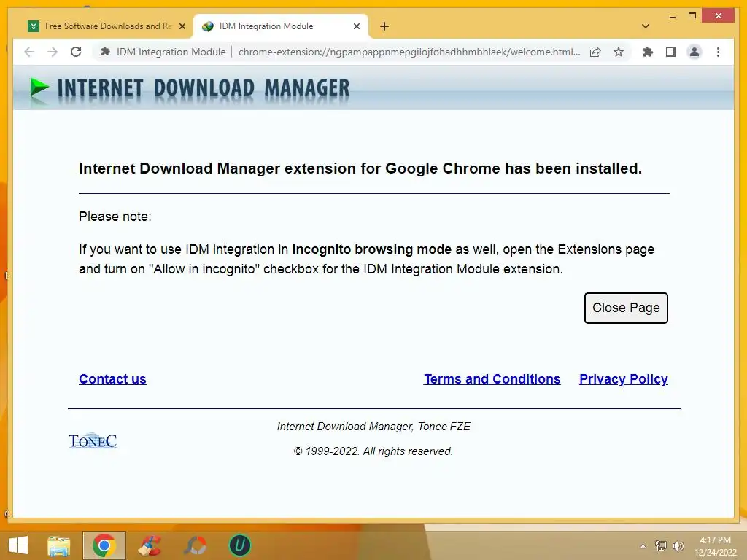
Task: Click the 'Please note:' text
Action: coord(115,217)
